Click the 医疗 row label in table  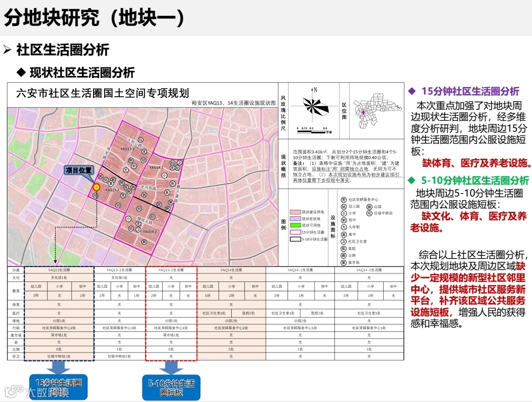(16, 313)
